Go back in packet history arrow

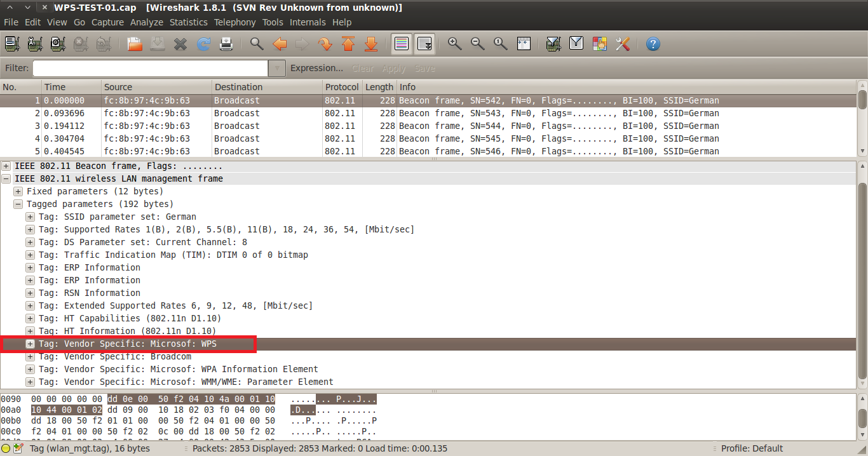point(280,44)
